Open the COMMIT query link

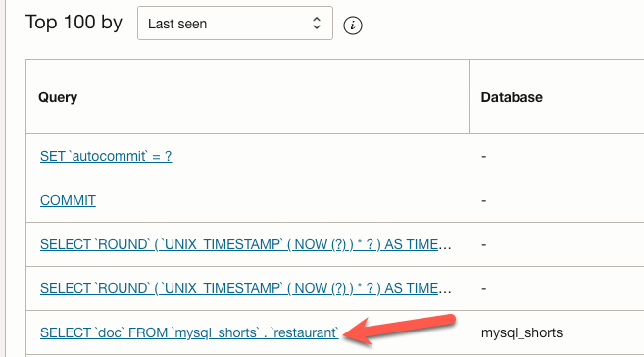[x=69, y=200]
